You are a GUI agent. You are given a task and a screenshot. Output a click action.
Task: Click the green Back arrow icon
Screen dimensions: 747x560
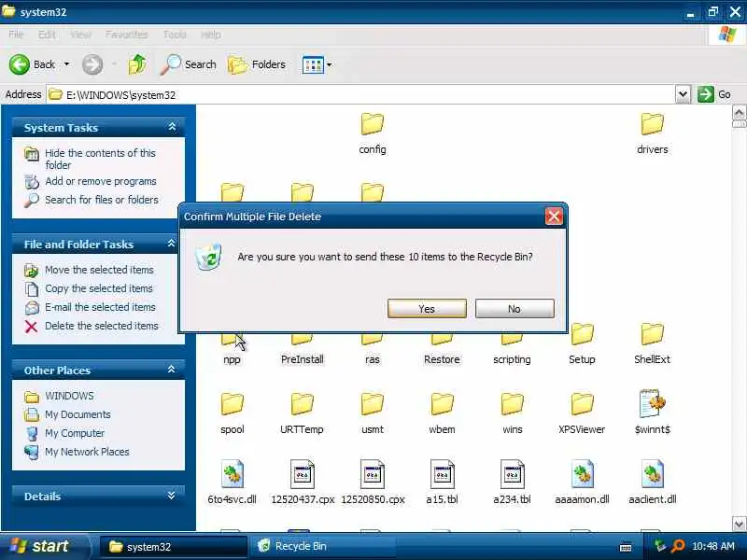(20, 64)
